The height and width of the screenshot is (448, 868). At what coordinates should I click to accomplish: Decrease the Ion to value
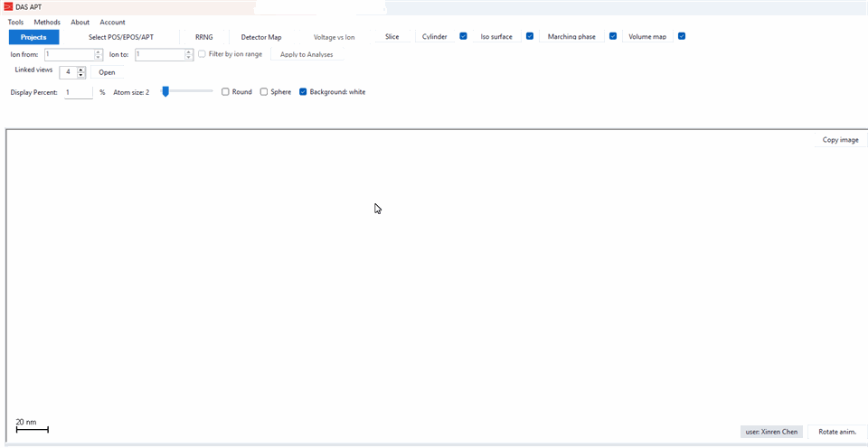tap(191, 57)
